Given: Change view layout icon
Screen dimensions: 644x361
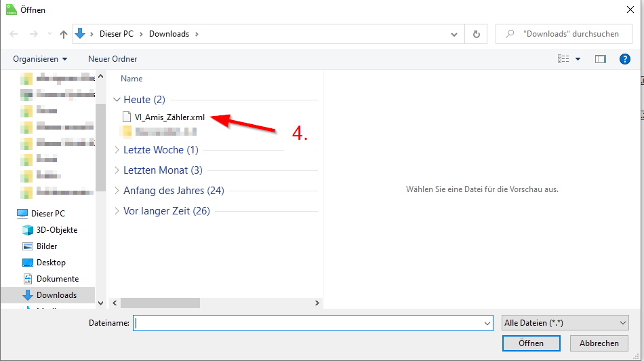Looking at the screenshot, I should (563, 59).
